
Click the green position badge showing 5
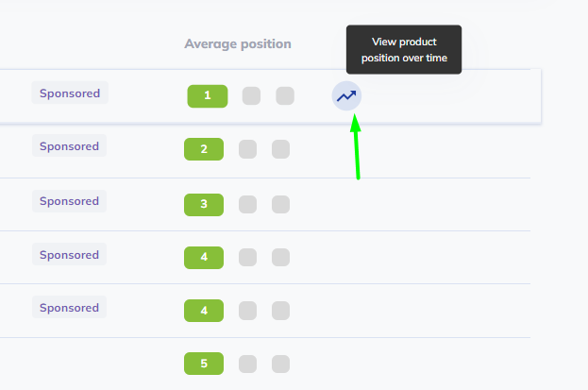pos(203,364)
